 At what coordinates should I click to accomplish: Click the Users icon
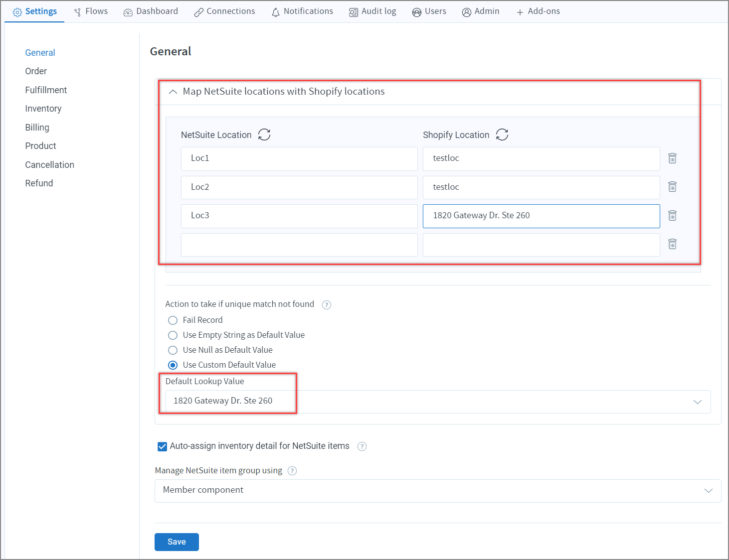(x=417, y=12)
